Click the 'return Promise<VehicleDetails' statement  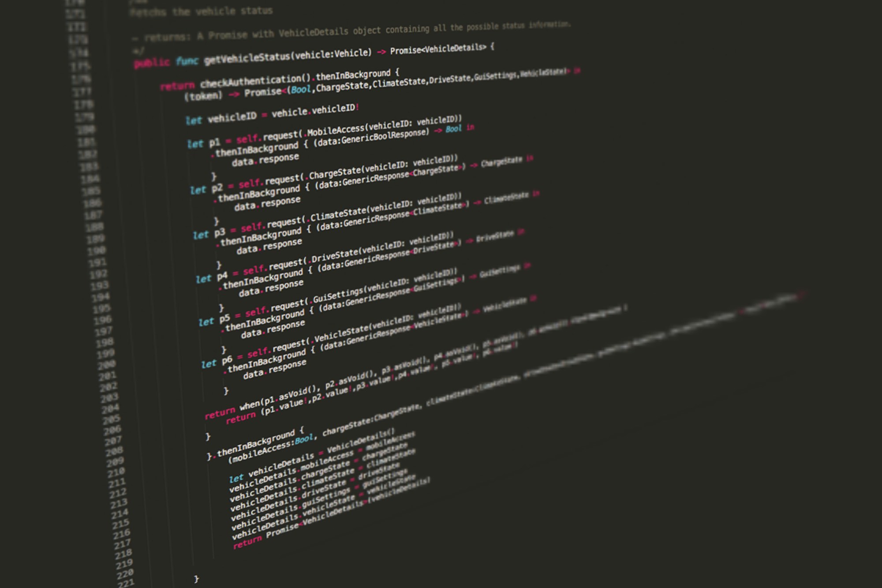pyautogui.click(x=282, y=530)
